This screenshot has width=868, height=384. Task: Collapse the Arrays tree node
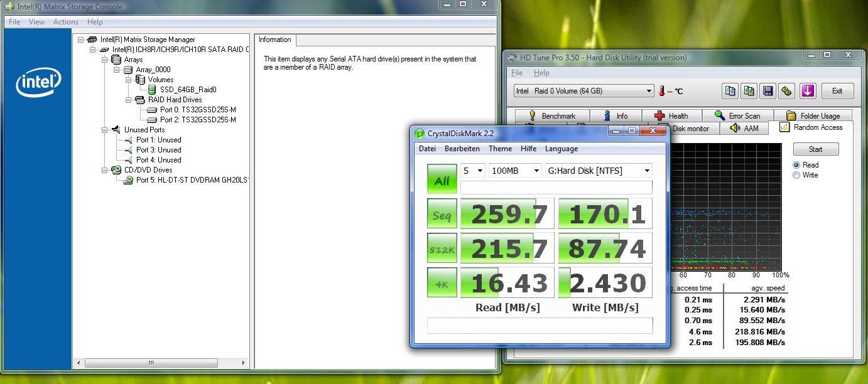(105, 60)
